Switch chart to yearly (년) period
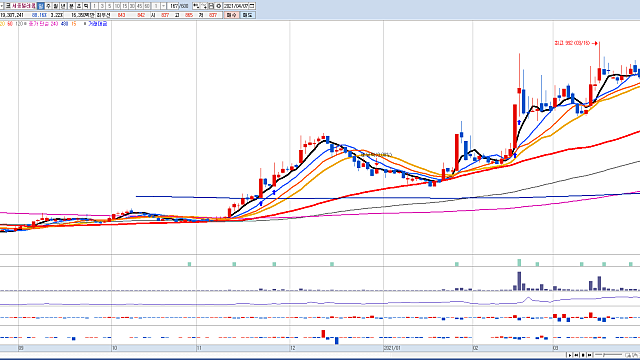This screenshot has height=360, width=640. point(63,6)
